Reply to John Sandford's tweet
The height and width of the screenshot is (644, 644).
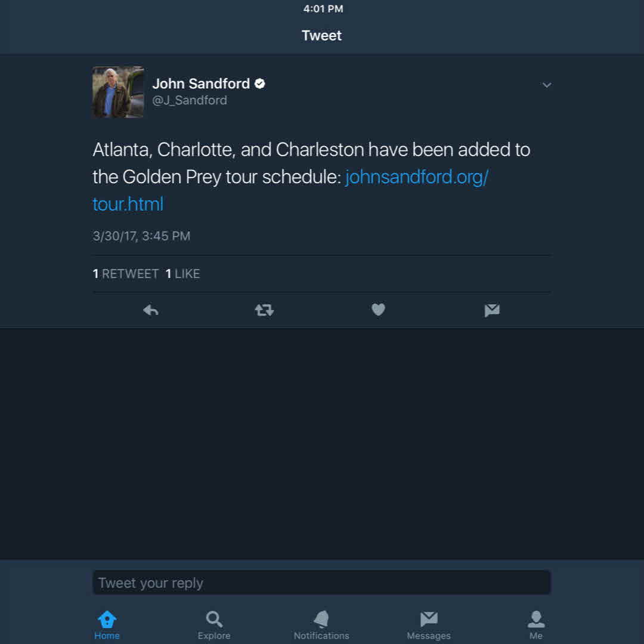pos(150,310)
